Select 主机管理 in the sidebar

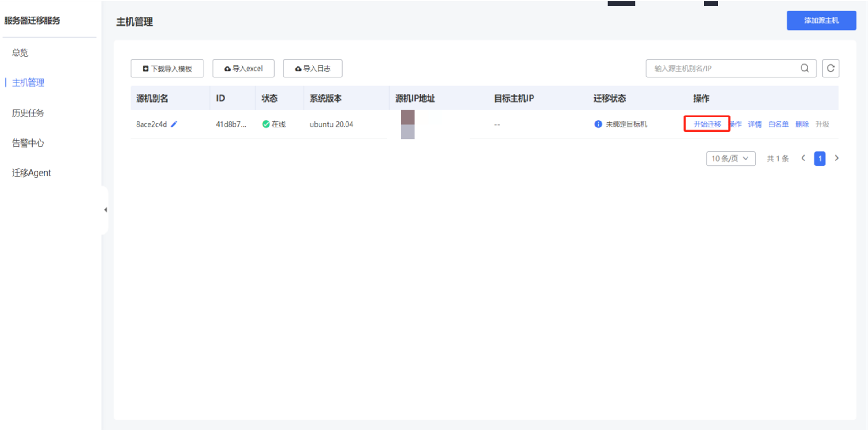(28, 83)
